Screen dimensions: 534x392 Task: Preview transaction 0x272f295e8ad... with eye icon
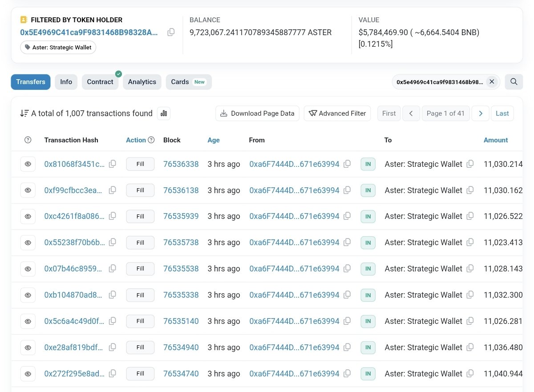[28, 374]
